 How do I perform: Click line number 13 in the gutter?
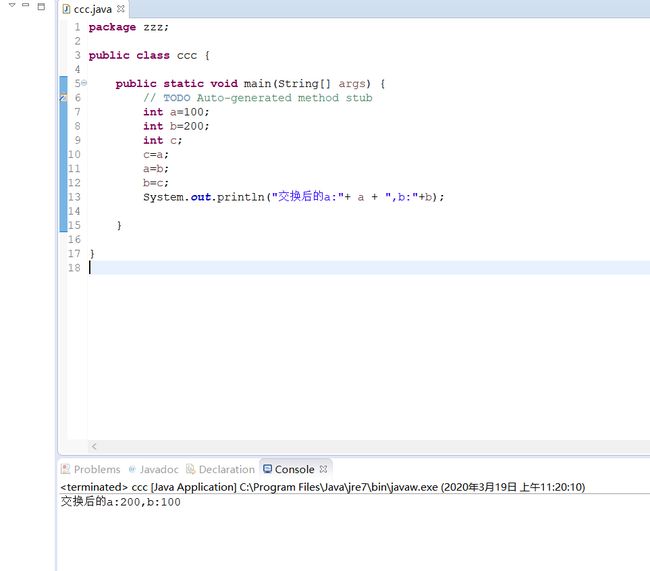pos(74,197)
